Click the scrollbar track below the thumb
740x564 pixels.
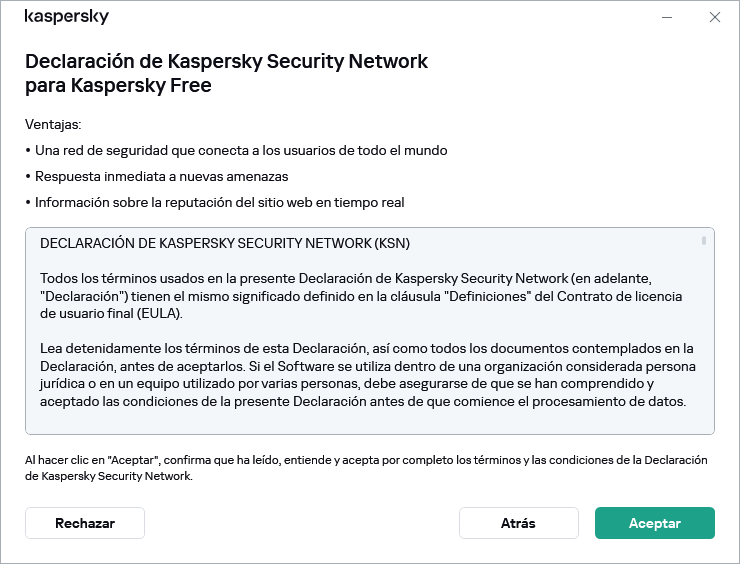coord(704,340)
